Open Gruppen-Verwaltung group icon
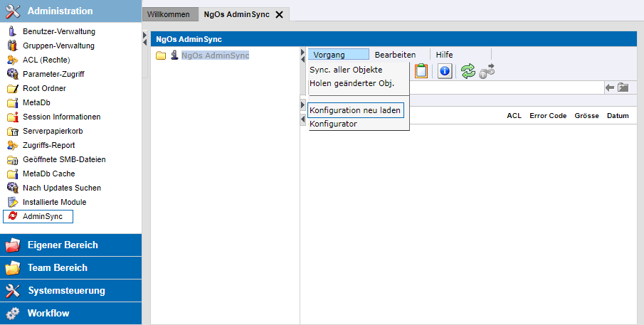This screenshot has width=644, height=325. (13, 46)
